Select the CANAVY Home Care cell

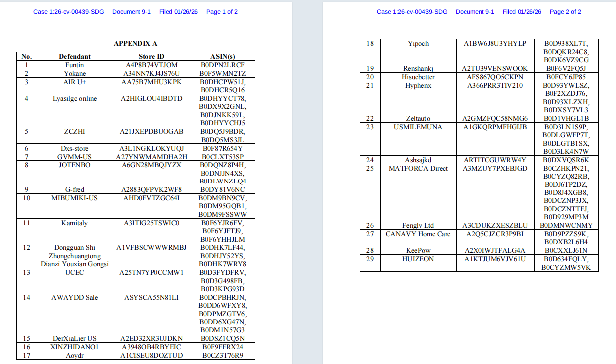tap(418, 238)
